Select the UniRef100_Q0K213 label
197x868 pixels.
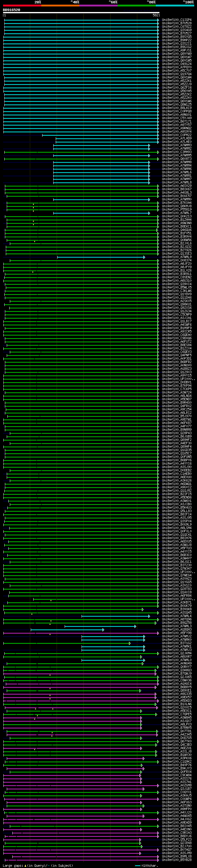pyautogui.click(x=176, y=216)
